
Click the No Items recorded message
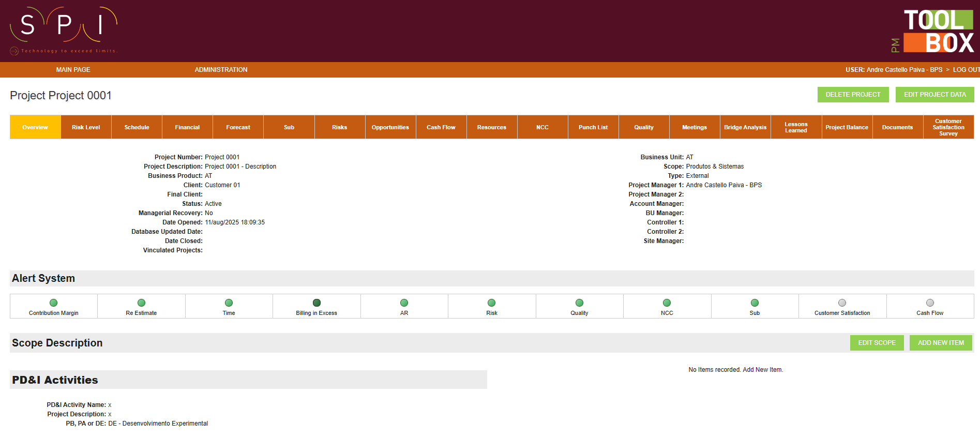click(x=736, y=370)
